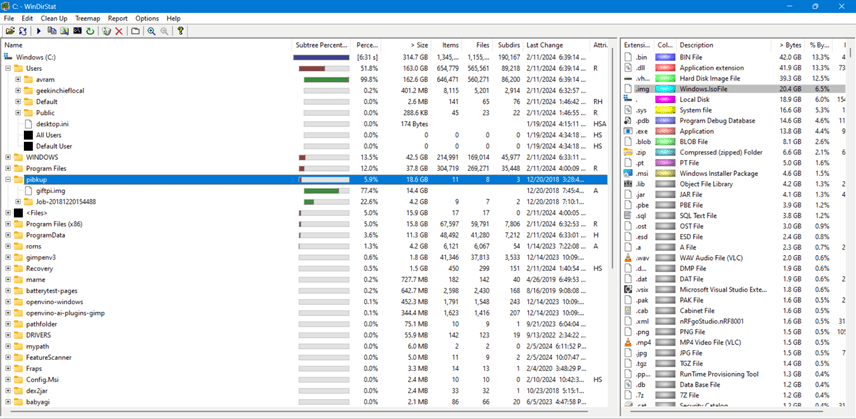Screen dimensions: 856x419
Task: Click the Windows (C:) drive icon
Action: tap(8, 57)
